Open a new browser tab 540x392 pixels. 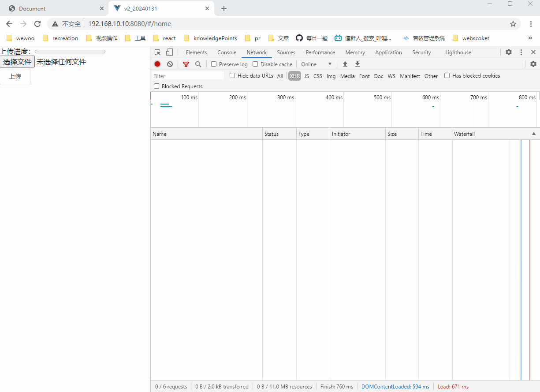[224, 8]
